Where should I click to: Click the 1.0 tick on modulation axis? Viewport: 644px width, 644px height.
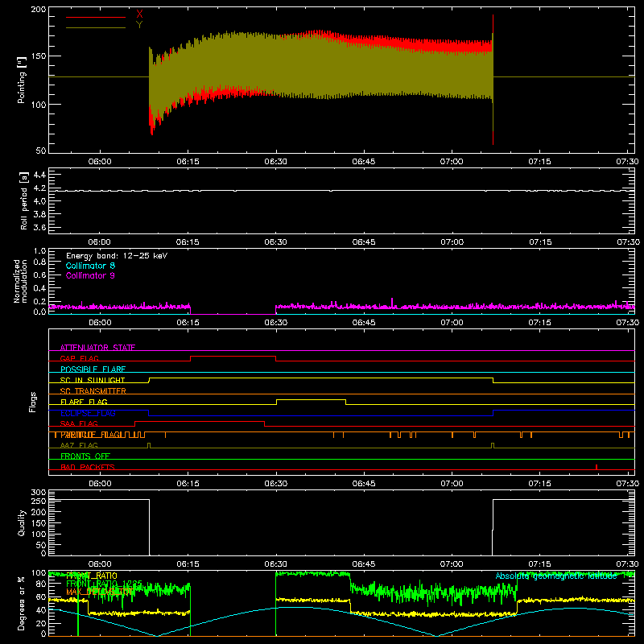[x=39, y=251]
